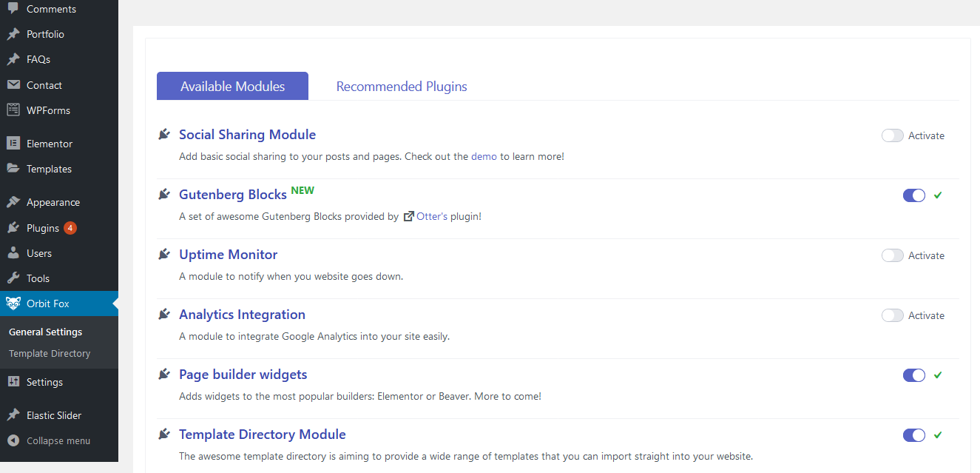Open Appearance via the paintbrush icon
The width and height of the screenshot is (980, 473).
click(13, 202)
